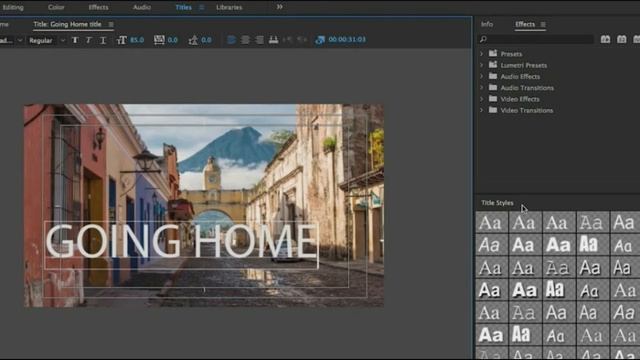The image size is (640, 360).
Task: Click the magnifier icon in Effects search
Action: pos(483,39)
